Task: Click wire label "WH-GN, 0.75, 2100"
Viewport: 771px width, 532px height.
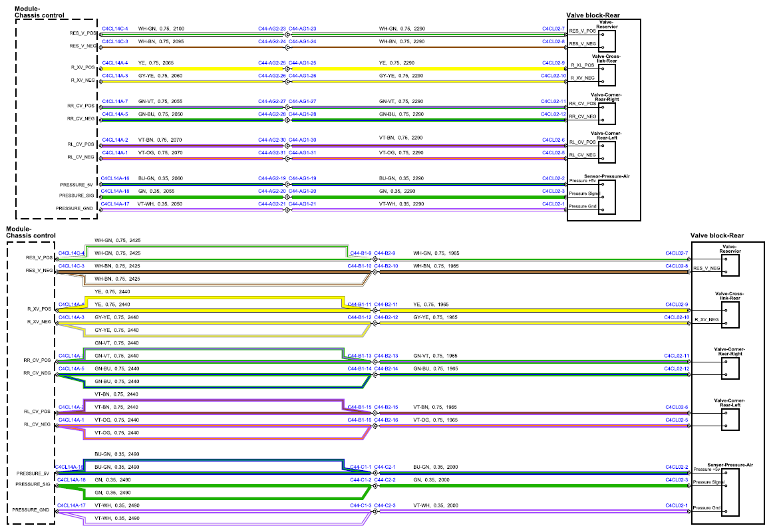Action: pos(161,29)
